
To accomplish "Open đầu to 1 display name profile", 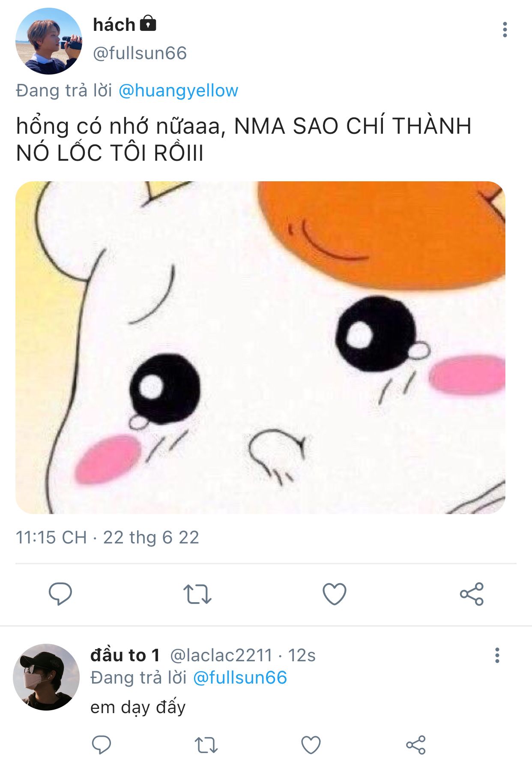I will [125, 655].
